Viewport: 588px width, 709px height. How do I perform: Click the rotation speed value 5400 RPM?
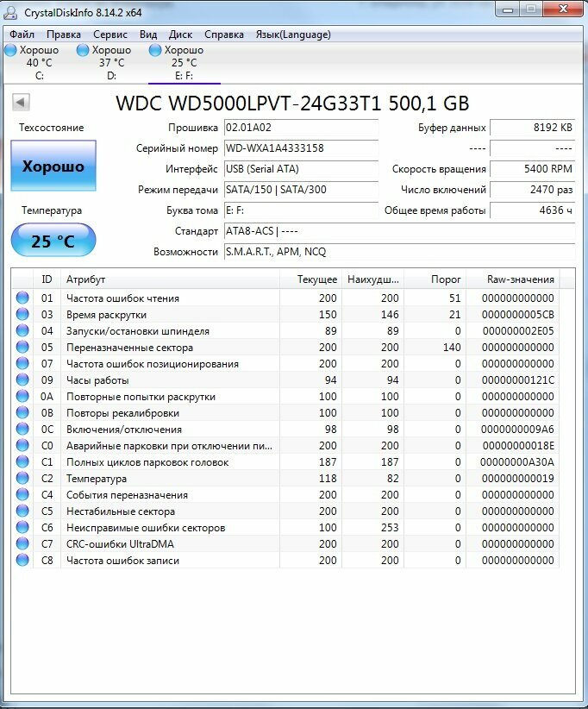[533, 169]
